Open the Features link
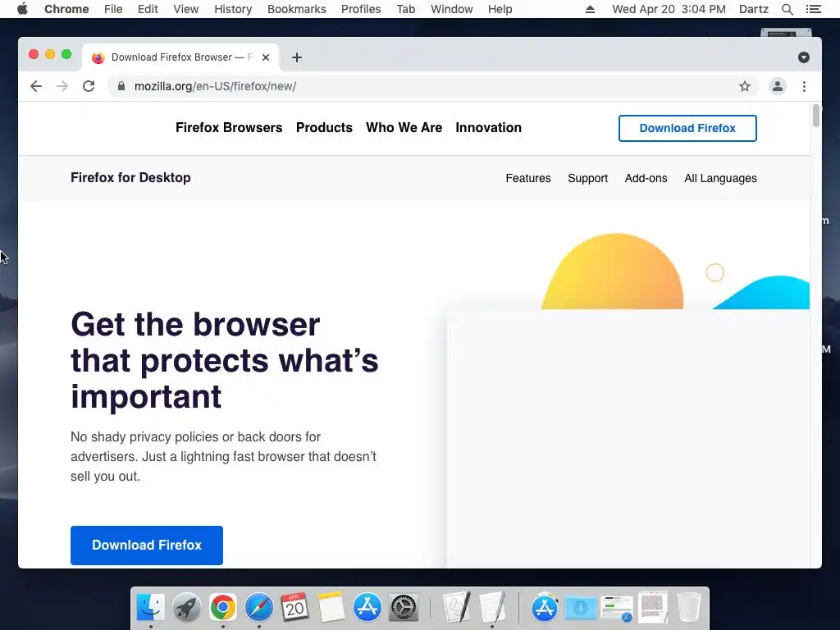This screenshot has width=840, height=630. click(528, 178)
